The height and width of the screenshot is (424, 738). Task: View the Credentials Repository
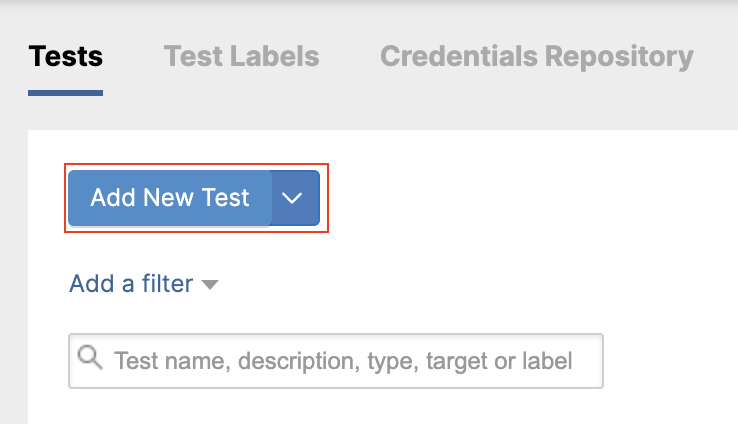tap(536, 56)
